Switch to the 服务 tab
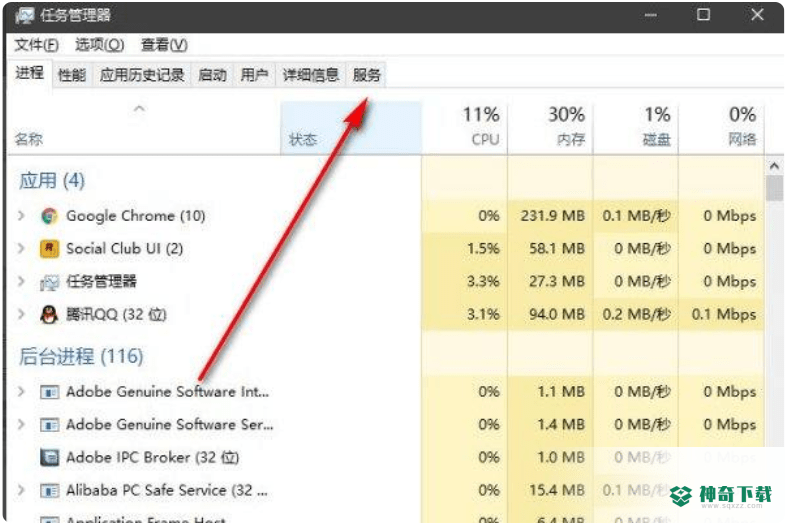This screenshot has height=525, width=787. 366,75
